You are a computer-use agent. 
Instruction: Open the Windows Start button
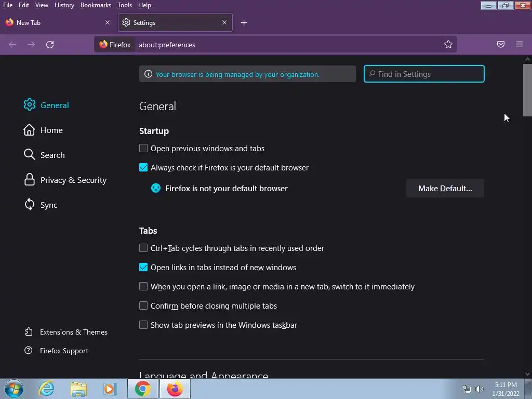[x=14, y=389]
